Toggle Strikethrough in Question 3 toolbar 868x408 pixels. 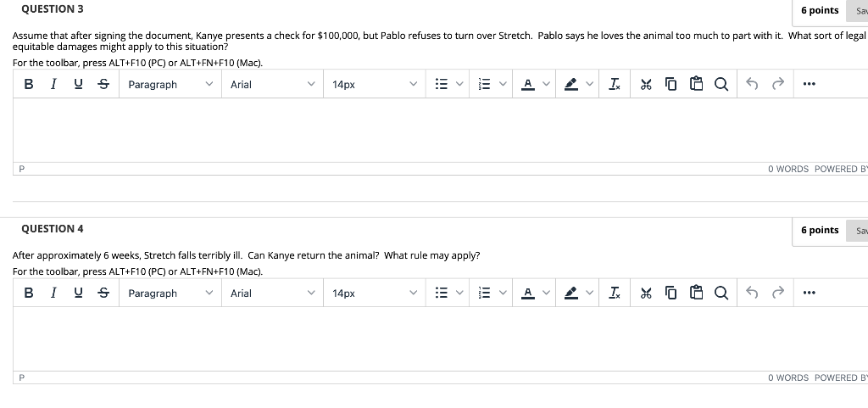point(103,84)
